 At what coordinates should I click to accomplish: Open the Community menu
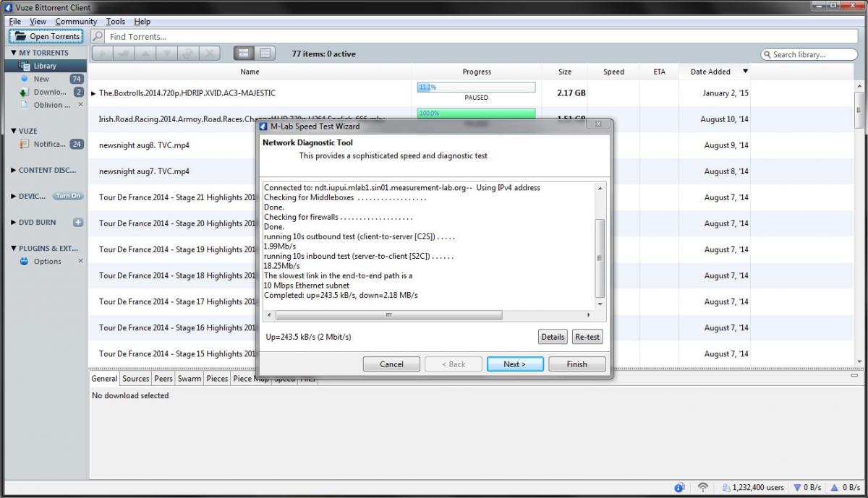pyautogui.click(x=76, y=22)
